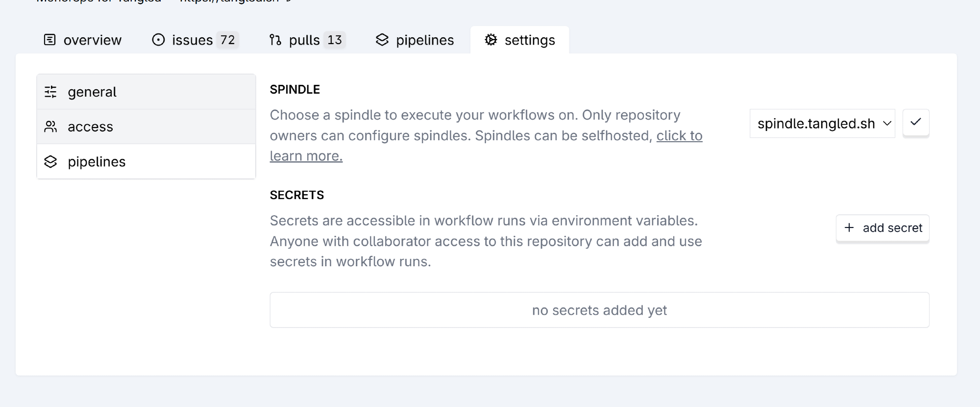Click the settings gear icon
Screen dimensions: 980x407
pyautogui.click(x=491, y=40)
